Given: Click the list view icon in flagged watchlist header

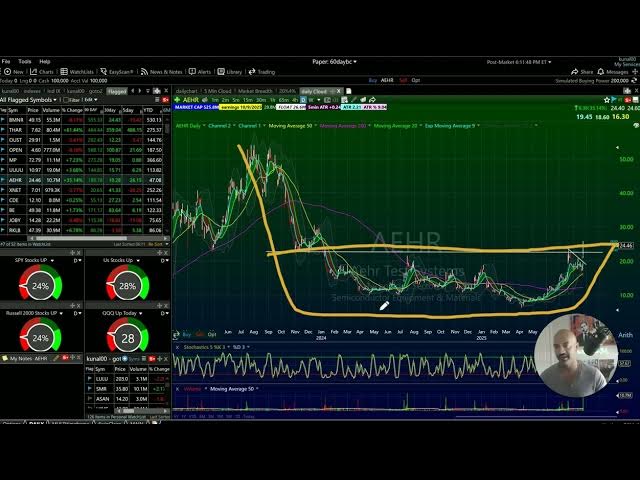Looking at the screenshot, I should [x=157, y=100].
